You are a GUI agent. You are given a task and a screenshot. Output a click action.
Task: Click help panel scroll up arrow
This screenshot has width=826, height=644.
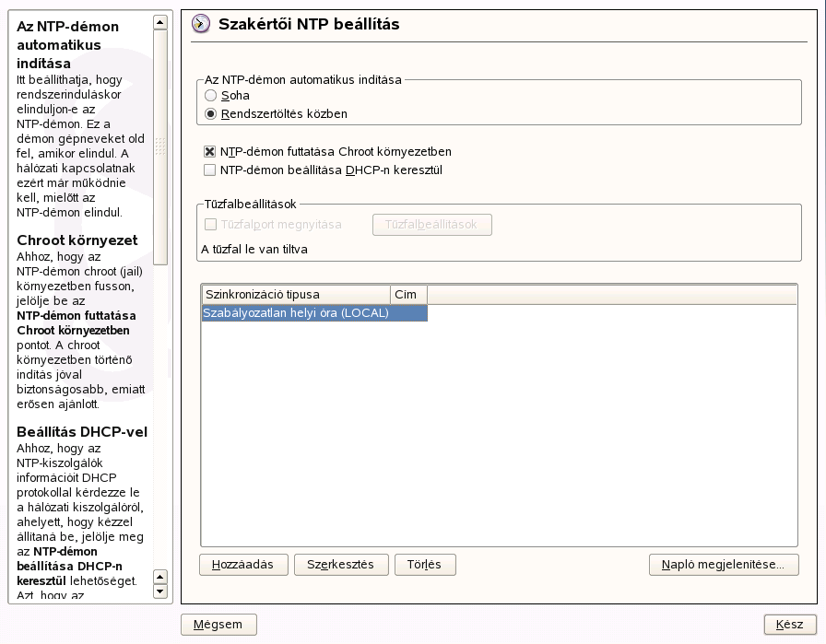coord(160,22)
